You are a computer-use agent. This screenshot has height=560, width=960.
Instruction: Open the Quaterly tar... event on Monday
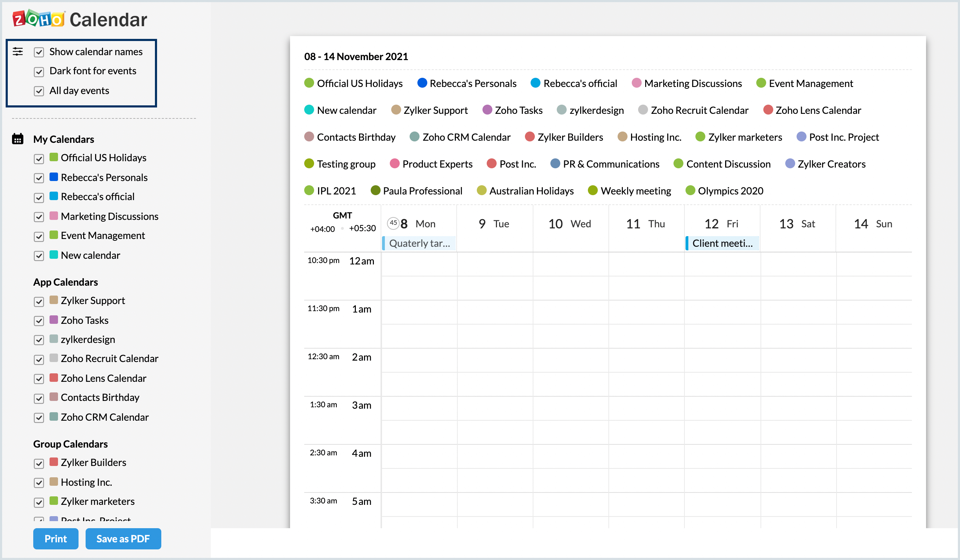pyautogui.click(x=419, y=243)
